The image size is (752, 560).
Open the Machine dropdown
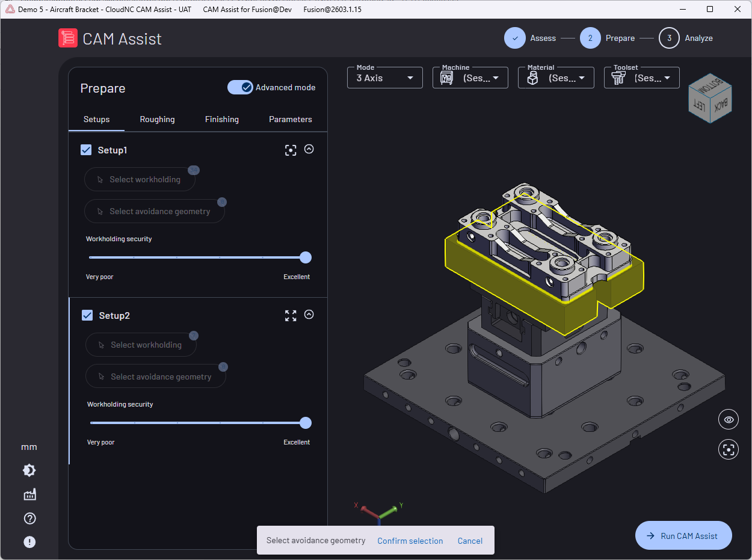pos(470,78)
